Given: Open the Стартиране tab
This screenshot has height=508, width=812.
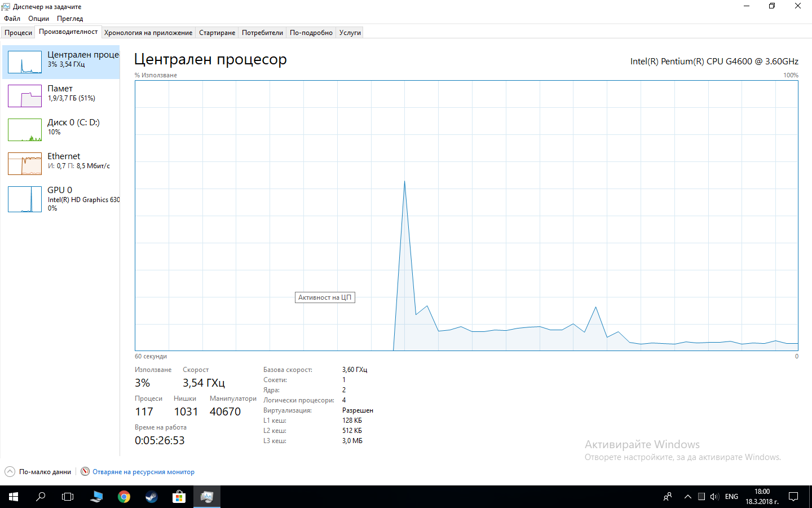Looking at the screenshot, I should (x=217, y=33).
